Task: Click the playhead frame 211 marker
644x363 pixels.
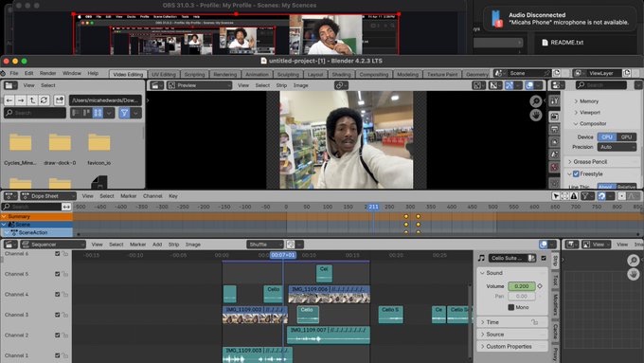Action: pos(373,207)
